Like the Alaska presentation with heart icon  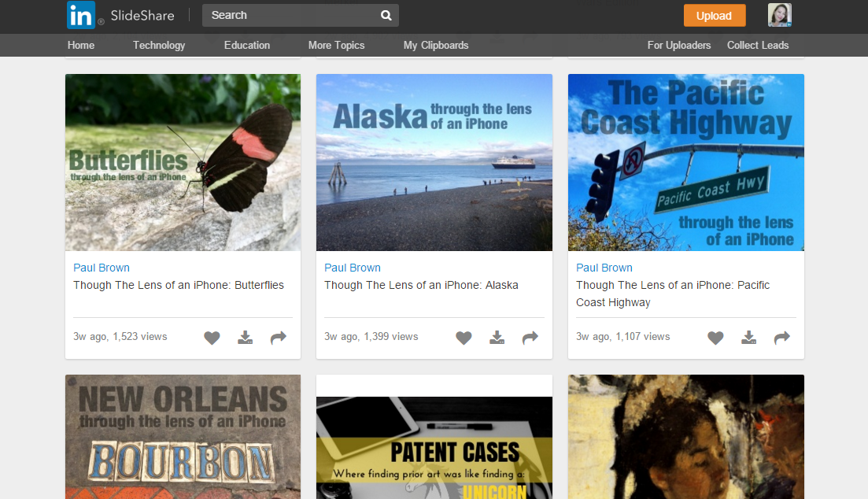[464, 338]
